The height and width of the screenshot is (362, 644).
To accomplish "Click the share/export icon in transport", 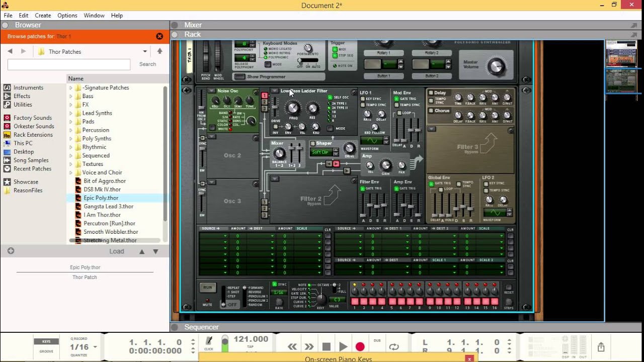I will (x=601, y=347).
